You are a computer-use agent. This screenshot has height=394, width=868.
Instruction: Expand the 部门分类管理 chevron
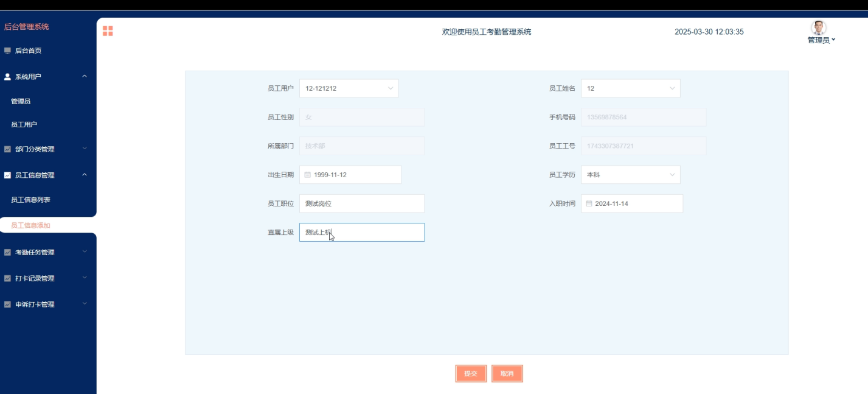coord(85,149)
